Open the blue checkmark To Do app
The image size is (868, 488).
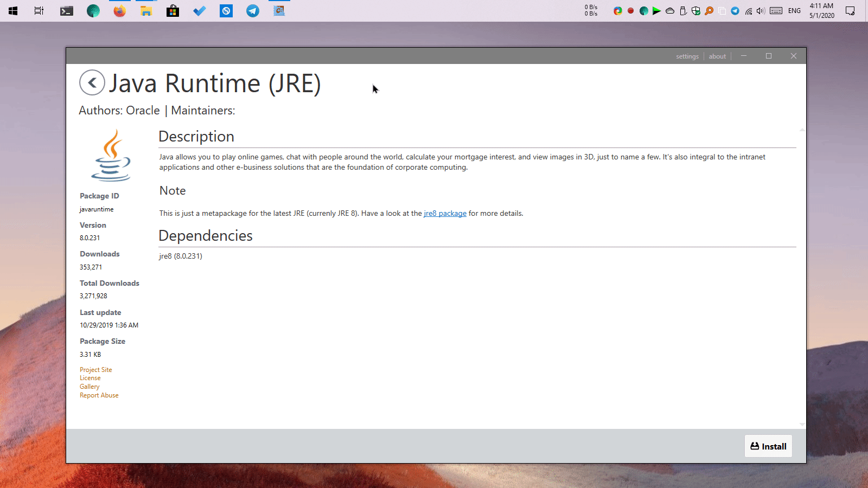[200, 11]
